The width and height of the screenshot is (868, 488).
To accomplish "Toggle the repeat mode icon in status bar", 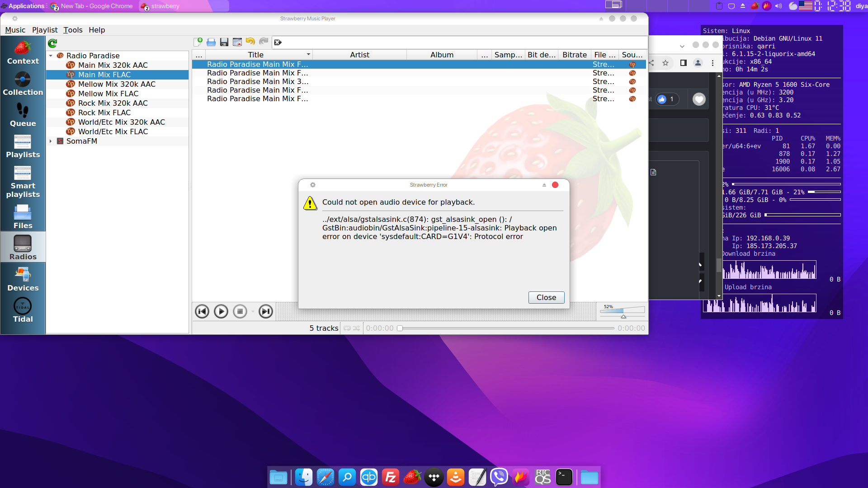I will point(347,328).
